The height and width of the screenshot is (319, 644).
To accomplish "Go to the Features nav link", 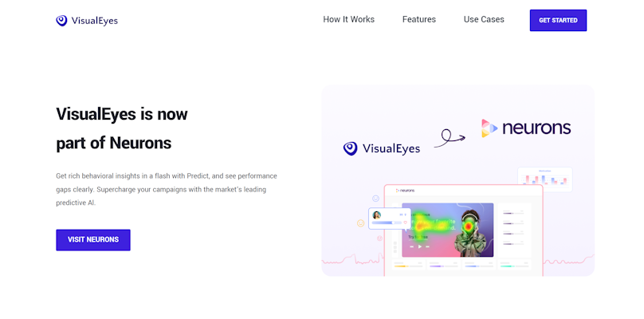I will [419, 19].
